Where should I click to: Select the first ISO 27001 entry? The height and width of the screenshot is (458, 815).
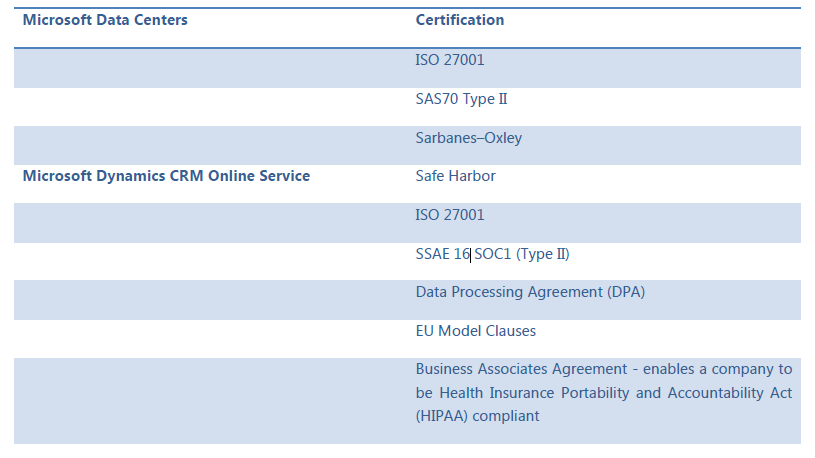[x=450, y=60]
